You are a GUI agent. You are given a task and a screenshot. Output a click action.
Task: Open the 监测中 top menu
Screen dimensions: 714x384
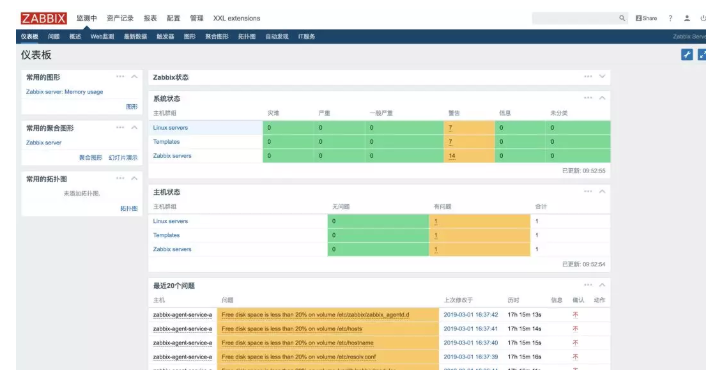tap(87, 18)
